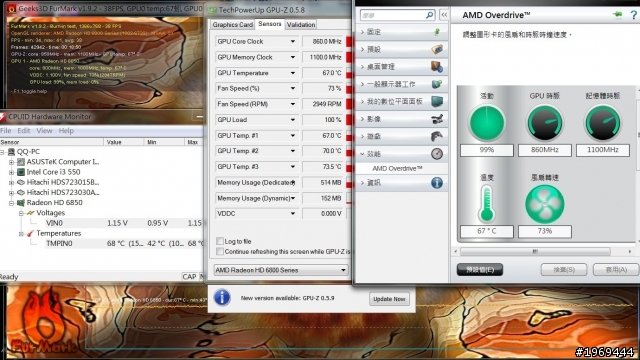The width and height of the screenshot is (640, 360).
Task: Click the Update Now button
Action: (389, 299)
